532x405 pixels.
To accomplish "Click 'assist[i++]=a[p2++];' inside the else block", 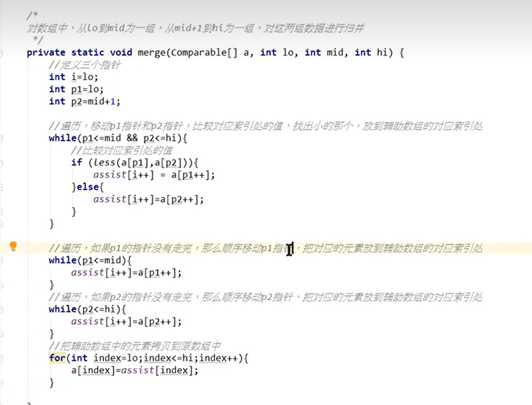I will pos(148,199).
